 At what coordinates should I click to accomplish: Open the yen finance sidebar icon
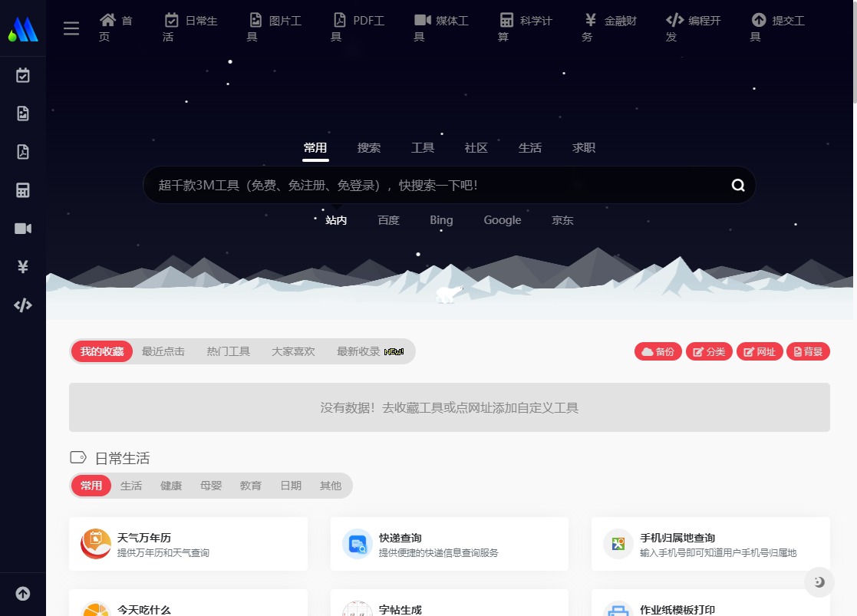(x=23, y=267)
